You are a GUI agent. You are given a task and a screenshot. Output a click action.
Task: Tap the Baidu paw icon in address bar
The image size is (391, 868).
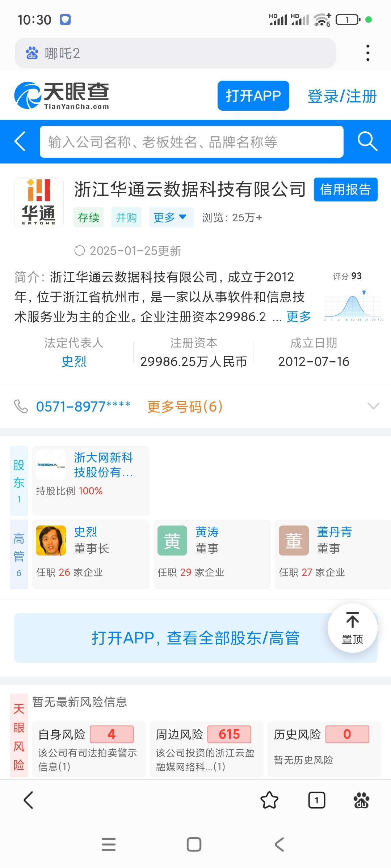(x=32, y=53)
